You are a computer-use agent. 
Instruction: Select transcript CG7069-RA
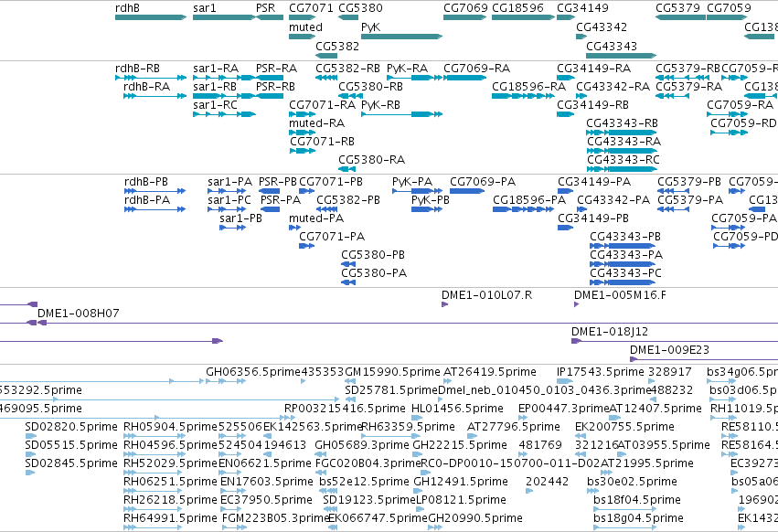pyautogui.click(x=477, y=69)
